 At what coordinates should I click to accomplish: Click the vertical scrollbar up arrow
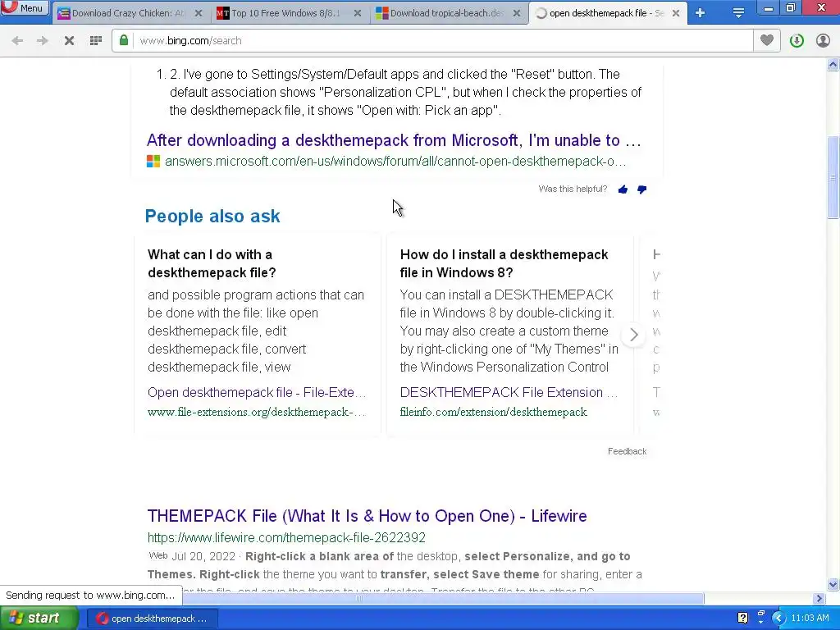pos(833,65)
